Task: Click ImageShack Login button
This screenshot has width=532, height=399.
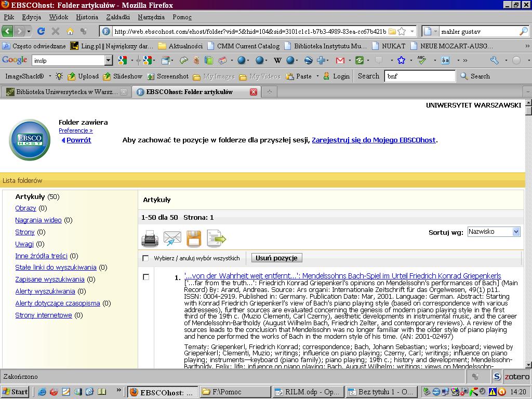Action: coord(336,76)
